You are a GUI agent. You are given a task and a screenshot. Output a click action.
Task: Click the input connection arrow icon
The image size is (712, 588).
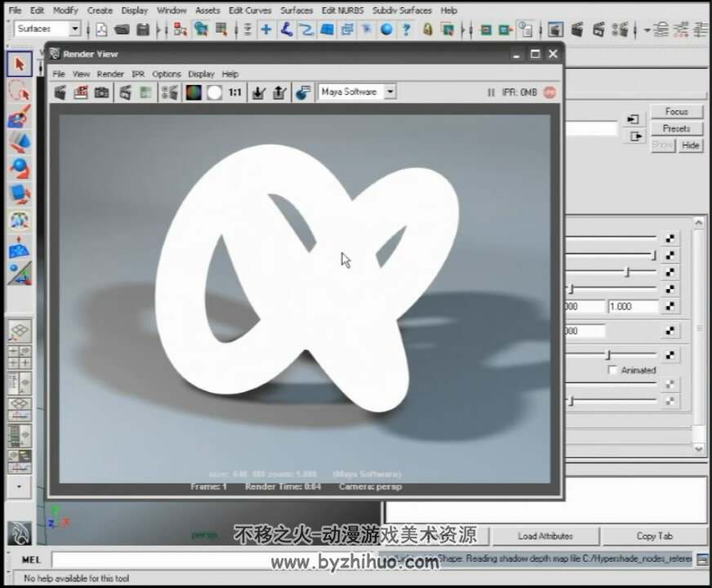click(x=634, y=119)
